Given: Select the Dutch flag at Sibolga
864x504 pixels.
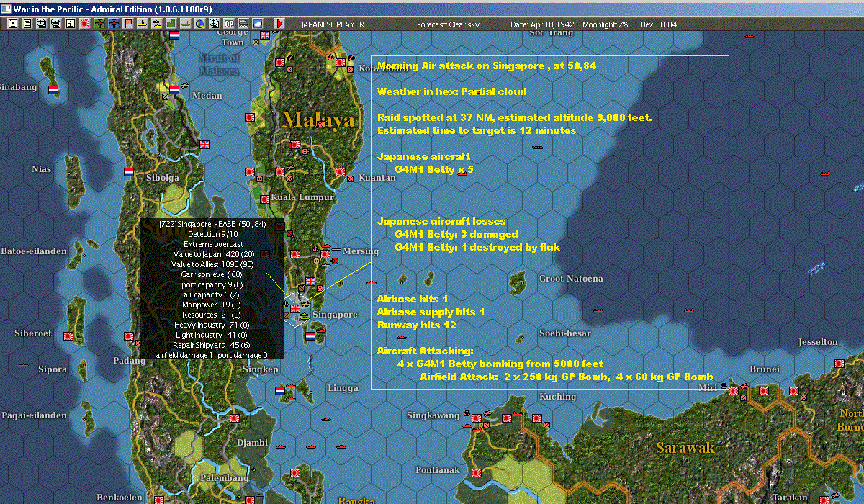Looking at the screenshot, I should tap(127, 172).
